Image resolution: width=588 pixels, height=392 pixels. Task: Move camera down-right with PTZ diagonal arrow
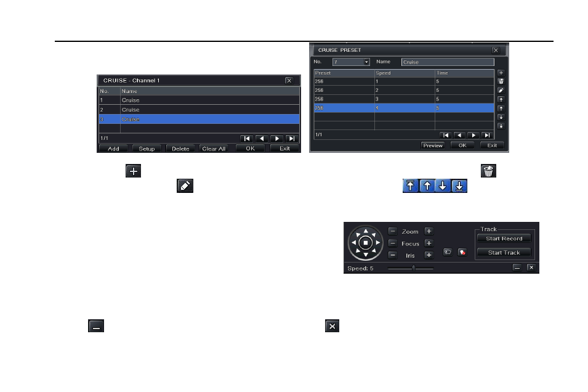pyautogui.click(x=374, y=251)
